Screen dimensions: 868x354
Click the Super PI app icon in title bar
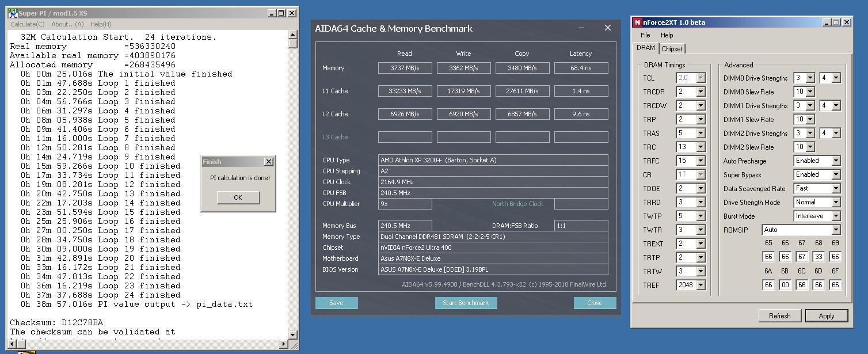[13, 13]
